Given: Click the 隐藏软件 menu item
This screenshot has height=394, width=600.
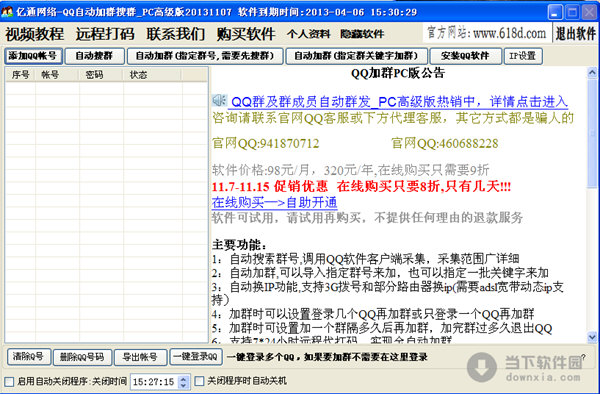Looking at the screenshot, I should (362, 34).
